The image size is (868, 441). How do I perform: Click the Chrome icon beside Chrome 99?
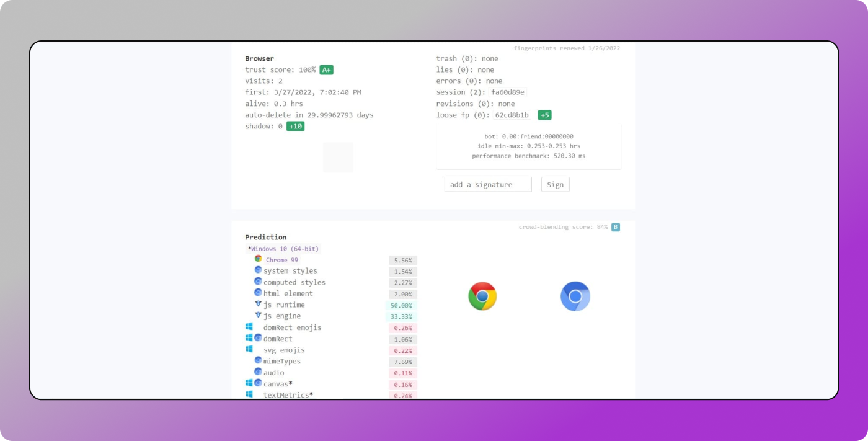pos(259,259)
